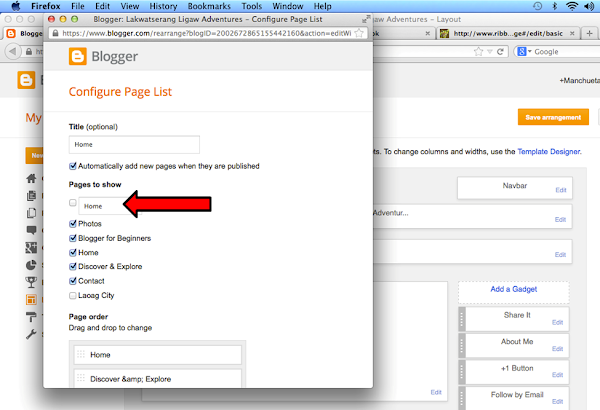Viewport: 600px width, 410px height.
Task: Click the Template paint roller icon
Action: pos(31,317)
